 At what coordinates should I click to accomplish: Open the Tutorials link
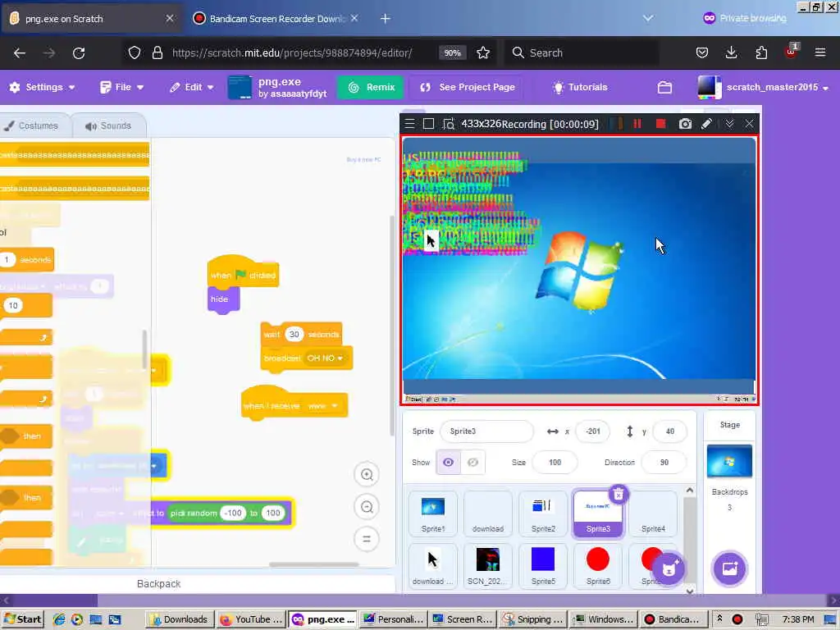click(x=580, y=87)
